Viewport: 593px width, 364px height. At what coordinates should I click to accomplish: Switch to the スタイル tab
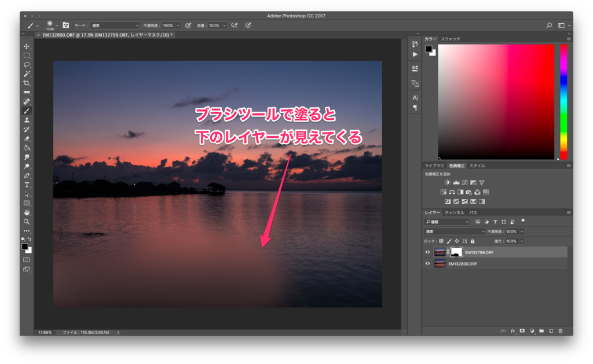click(x=477, y=166)
